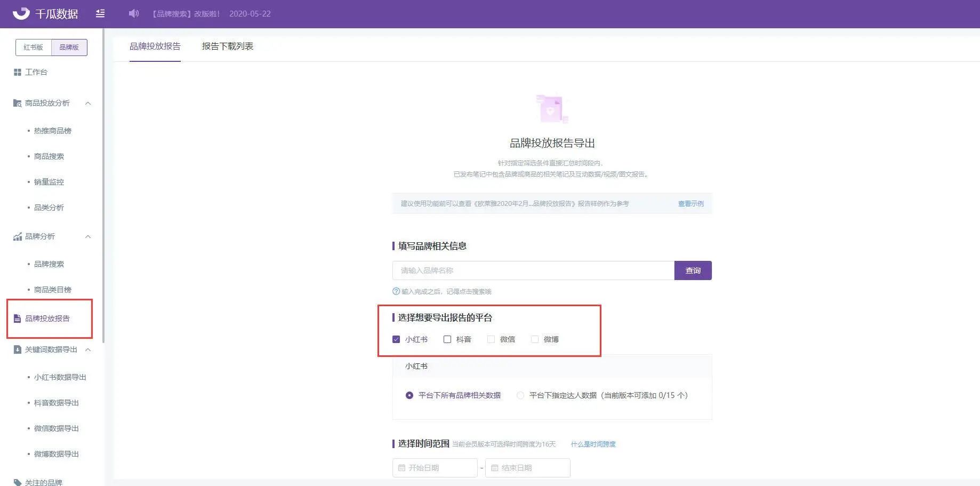The width and height of the screenshot is (980, 486).
Task: Click the 开始日期 date field
Action: pyautogui.click(x=435, y=468)
